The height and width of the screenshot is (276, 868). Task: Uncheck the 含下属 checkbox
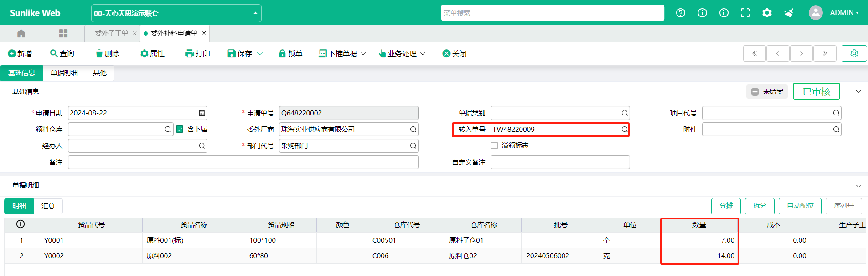tap(180, 129)
